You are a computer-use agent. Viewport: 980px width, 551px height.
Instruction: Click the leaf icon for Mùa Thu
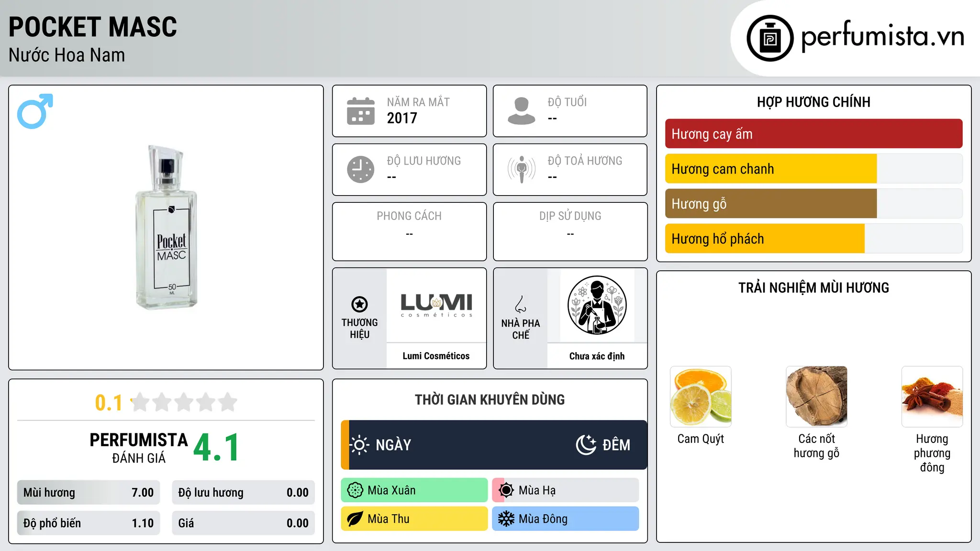[355, 519]
